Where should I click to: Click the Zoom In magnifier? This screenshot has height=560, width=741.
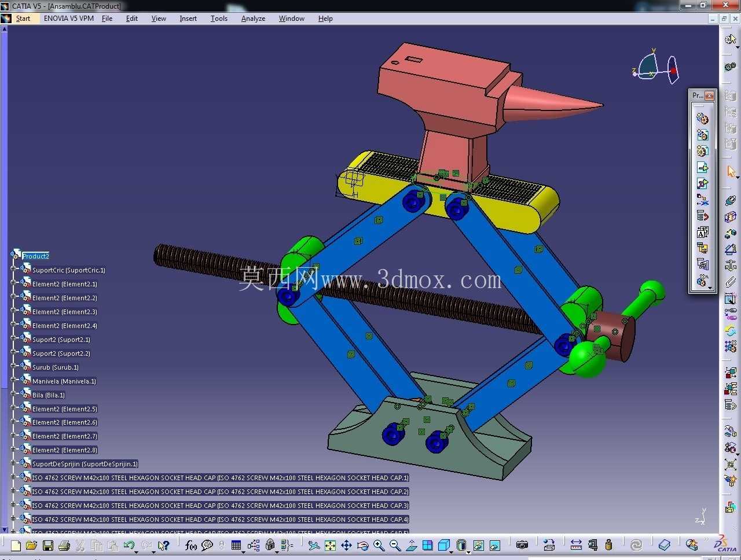pyautogui.click(x=379, y=546)
